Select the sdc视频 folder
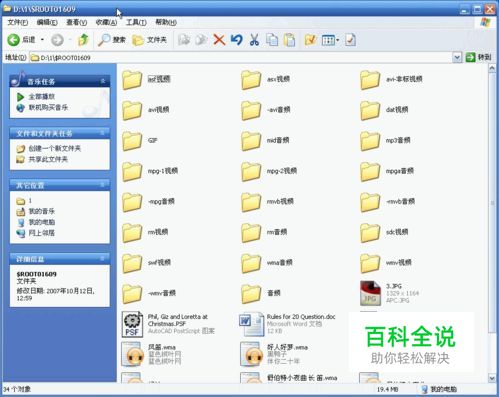Image resolution: width=499 pixels, height=397 pixels. click(x=384, y=233)
